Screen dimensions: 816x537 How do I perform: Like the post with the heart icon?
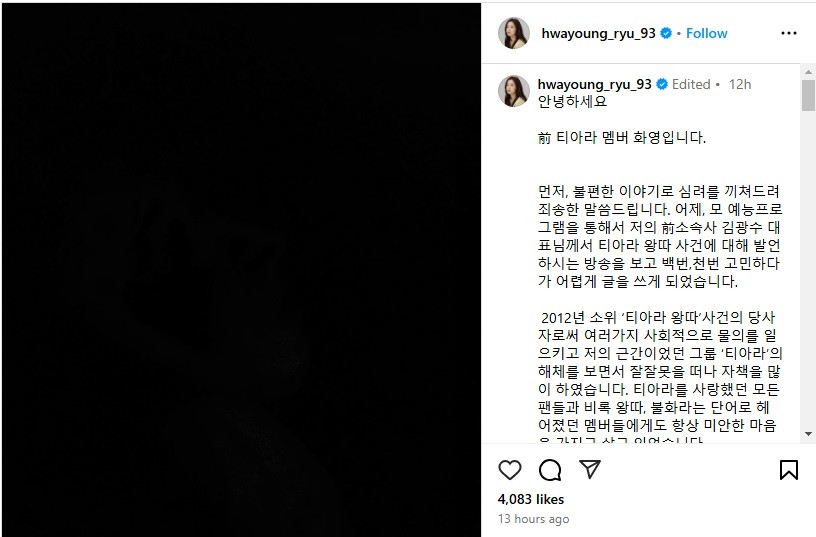pyautogui.click(x=509, y=470)
